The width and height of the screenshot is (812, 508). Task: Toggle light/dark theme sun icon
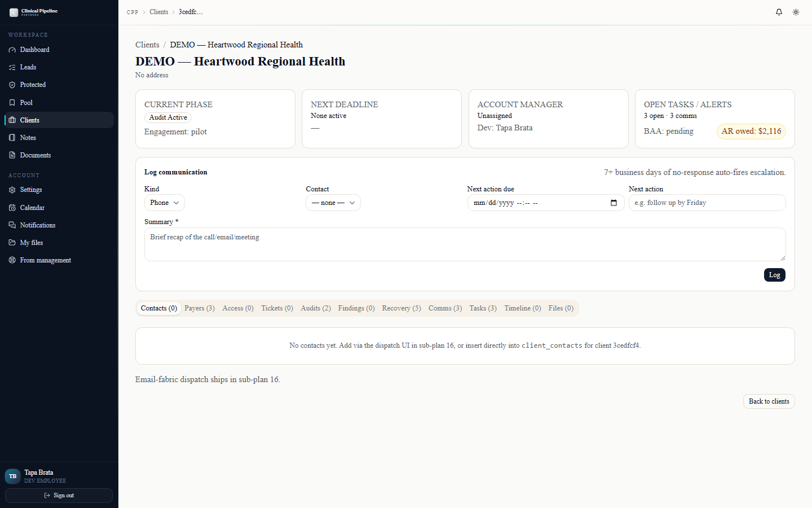[x=796, y=12]
